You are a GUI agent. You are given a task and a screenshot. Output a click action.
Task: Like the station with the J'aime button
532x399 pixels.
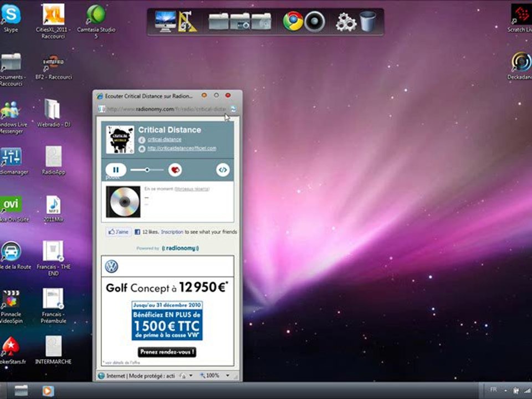pyautogui.click(x=119, y=232)
